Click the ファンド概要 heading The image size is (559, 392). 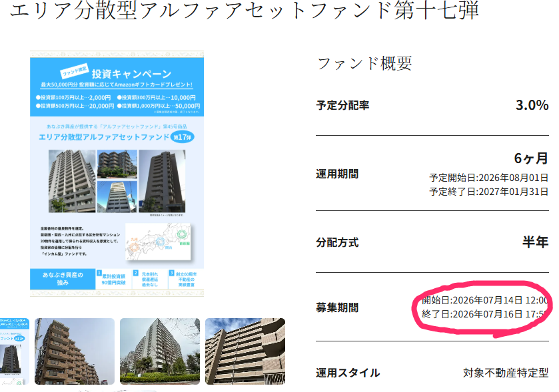pos(364,64)
